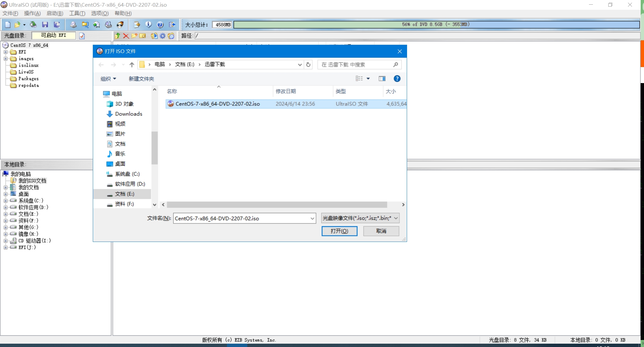Click the 文档 (E:) breadcrumb segment
This screenshot has width=644, height=347.
coord(185,64)
